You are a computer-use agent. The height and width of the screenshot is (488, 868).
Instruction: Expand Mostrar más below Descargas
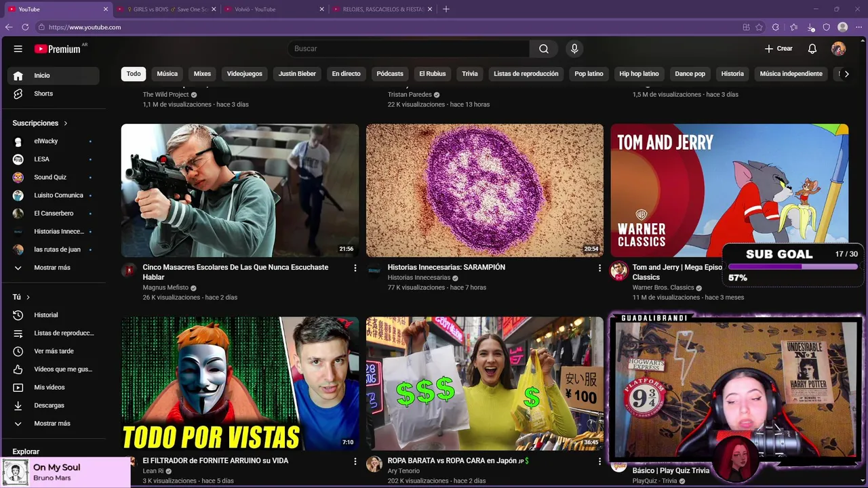point(53,424)
